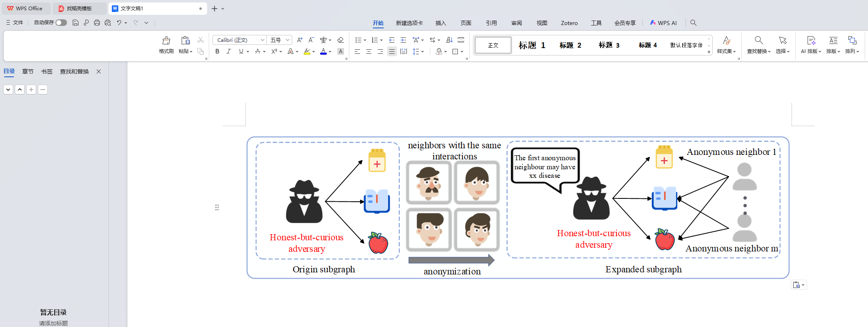Click the blue font color button
868x327 pixels.
[323, 51]
